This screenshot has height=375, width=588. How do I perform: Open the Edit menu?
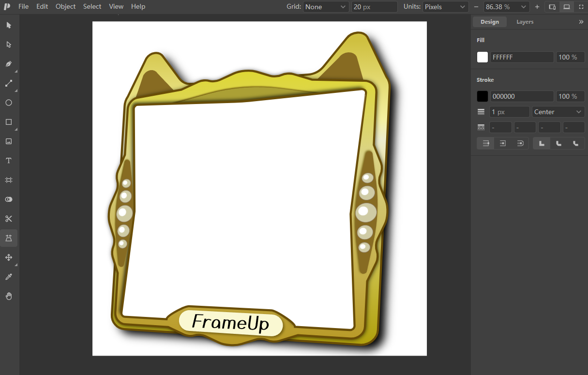coord(42,7)
